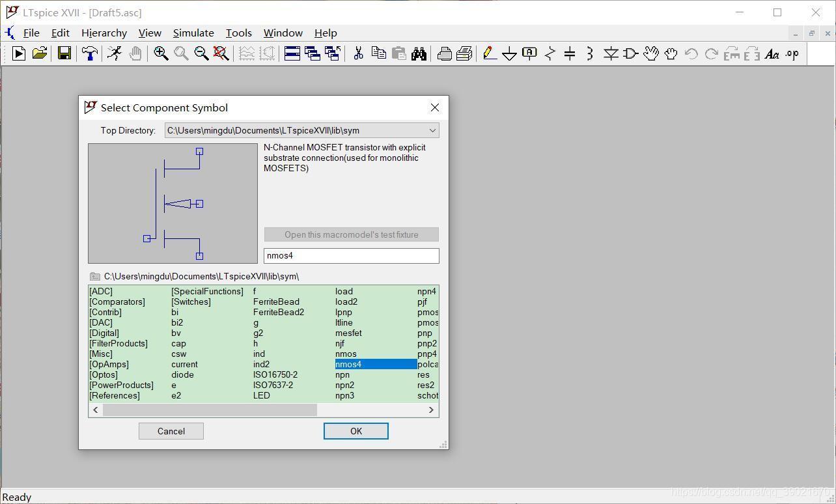This screenshot has height=504, width=836.
Task: Open the View menu
Action: pos(150,33)
